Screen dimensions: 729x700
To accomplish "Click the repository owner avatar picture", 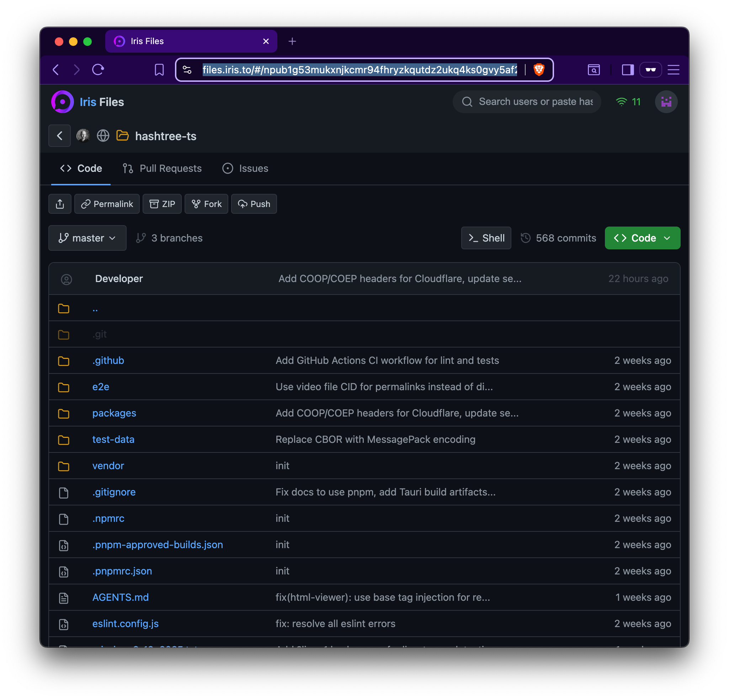I will coord(83,136).
